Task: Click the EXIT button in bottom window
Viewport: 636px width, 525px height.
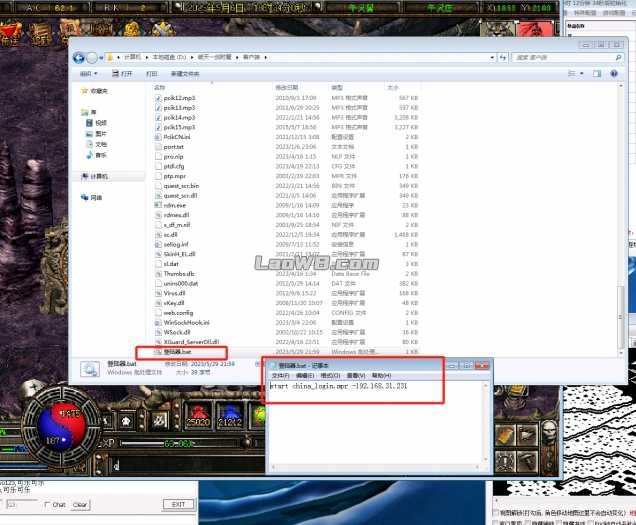Action: (x=178, y=504)
